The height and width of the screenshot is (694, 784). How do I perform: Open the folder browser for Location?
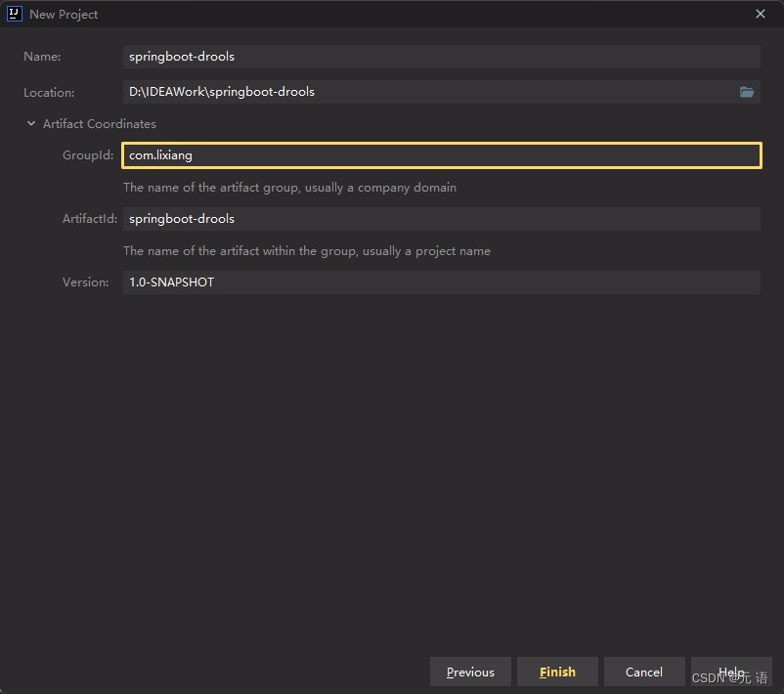coord(747,92)
